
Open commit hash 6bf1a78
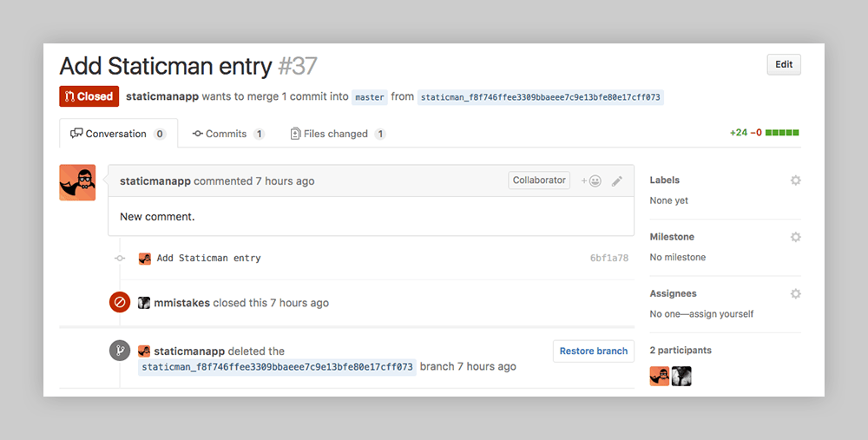609,258
